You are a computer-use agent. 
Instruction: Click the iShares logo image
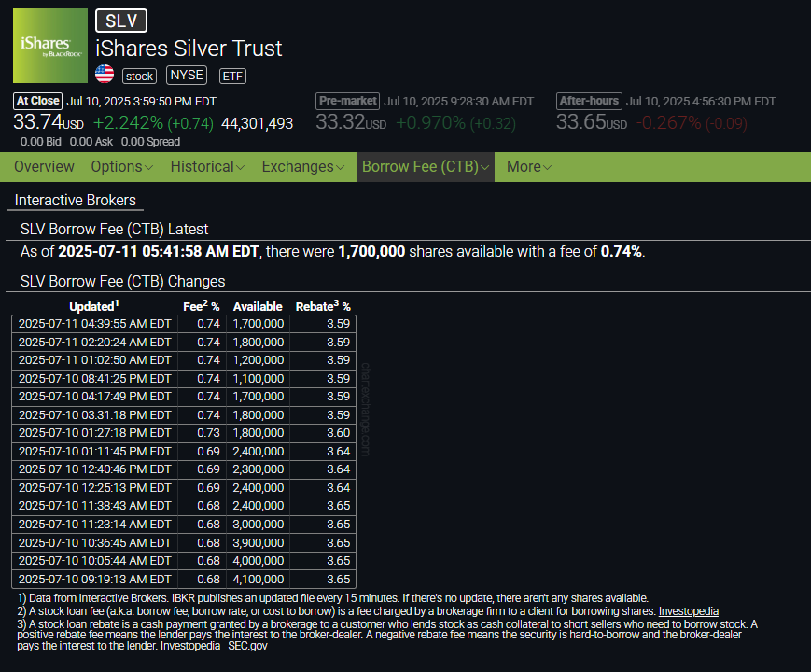tap(50, 46)
